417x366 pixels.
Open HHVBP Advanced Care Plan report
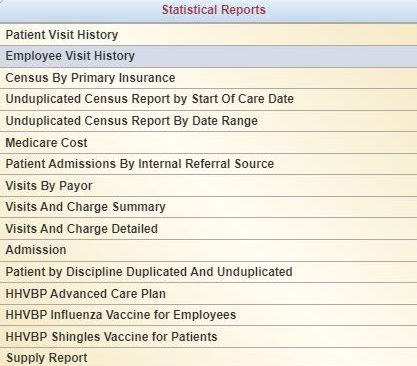(208, 293)
